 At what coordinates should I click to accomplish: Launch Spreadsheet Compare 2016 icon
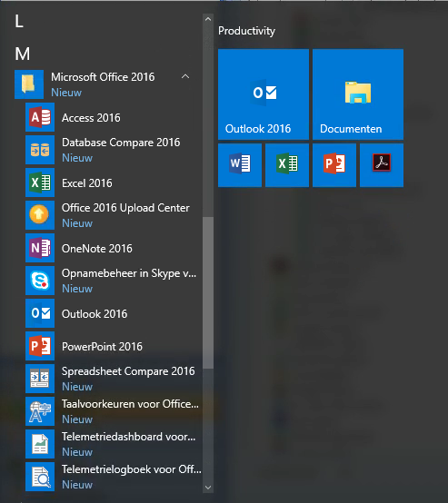pyautogui.click(x=40, y=379)
